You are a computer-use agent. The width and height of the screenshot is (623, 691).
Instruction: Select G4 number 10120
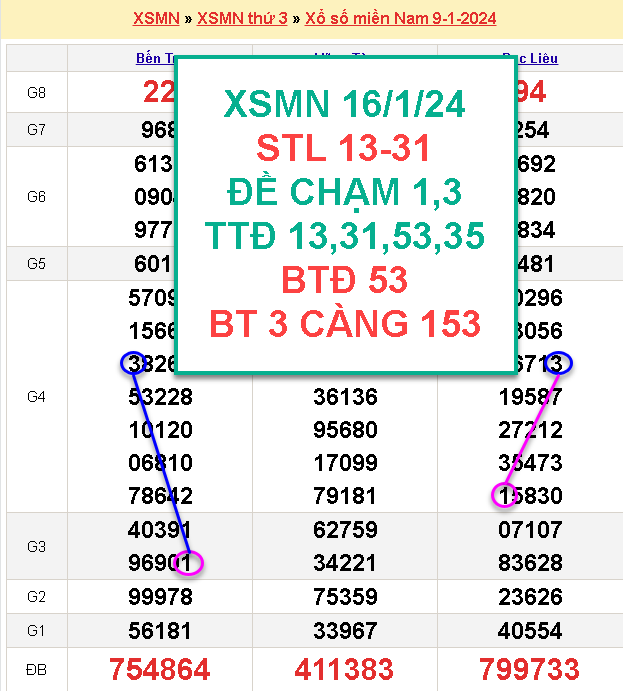160,430
